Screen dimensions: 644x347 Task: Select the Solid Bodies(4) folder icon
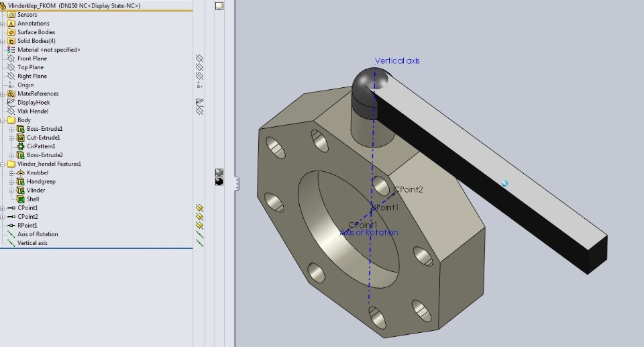[11, 41]
